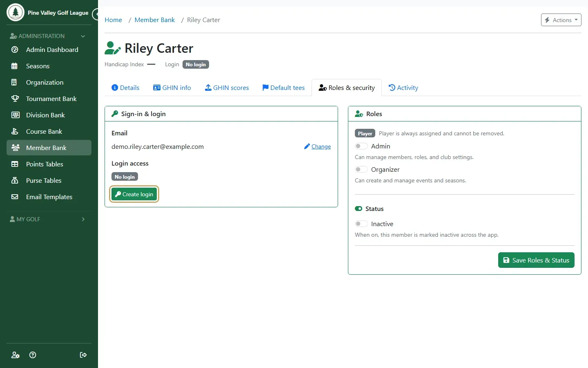Go to Home via the breadcrumb
Viewport: 588px width, 368px height.
pyautogui.click(x=113, y=20)
